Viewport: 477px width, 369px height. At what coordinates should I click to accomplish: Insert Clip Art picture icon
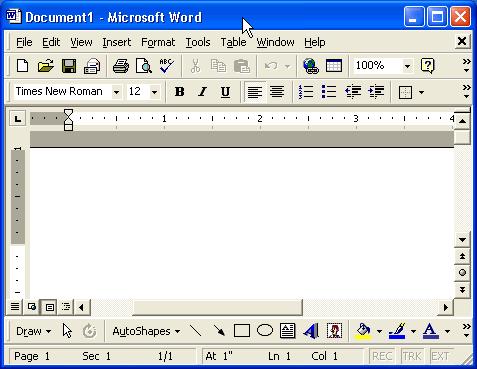click(334, 331)
